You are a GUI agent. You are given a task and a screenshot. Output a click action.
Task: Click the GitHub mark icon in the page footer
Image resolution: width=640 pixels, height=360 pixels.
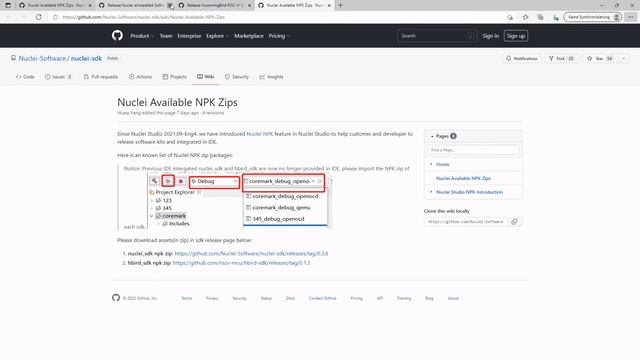tap(116, 298)
